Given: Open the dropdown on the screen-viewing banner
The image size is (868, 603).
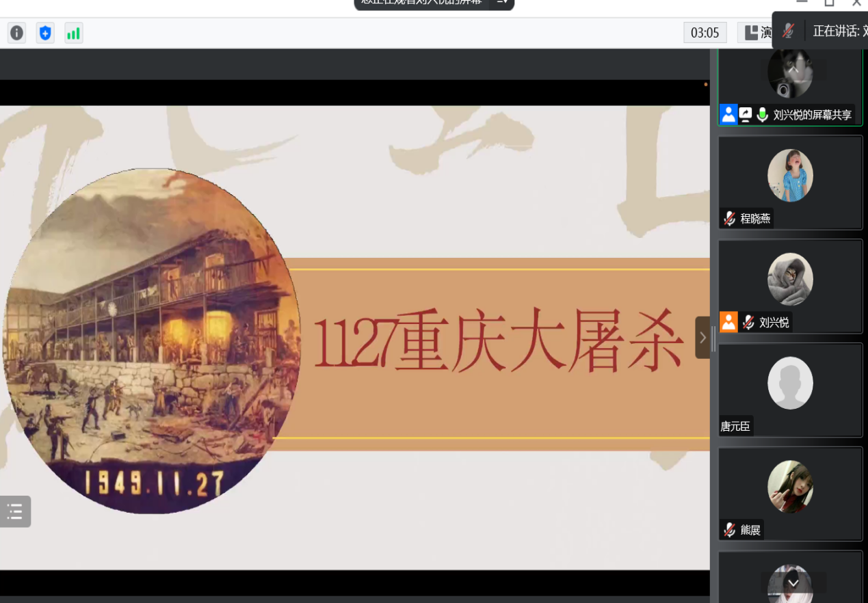Looking at the screenshot, I should (x=502, y=2).
